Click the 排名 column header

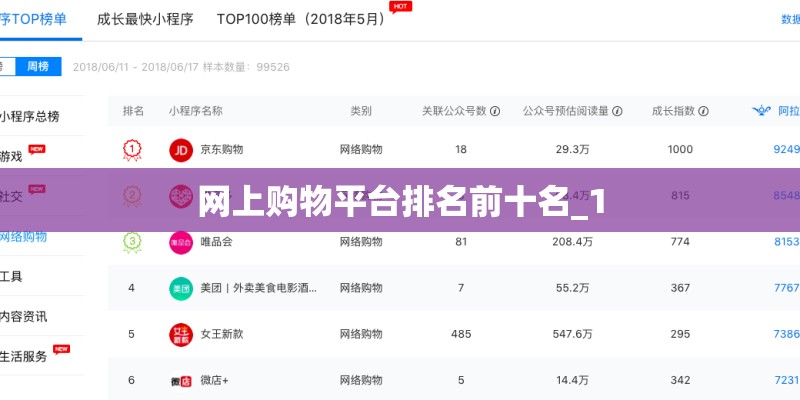[x=133, y=111]
